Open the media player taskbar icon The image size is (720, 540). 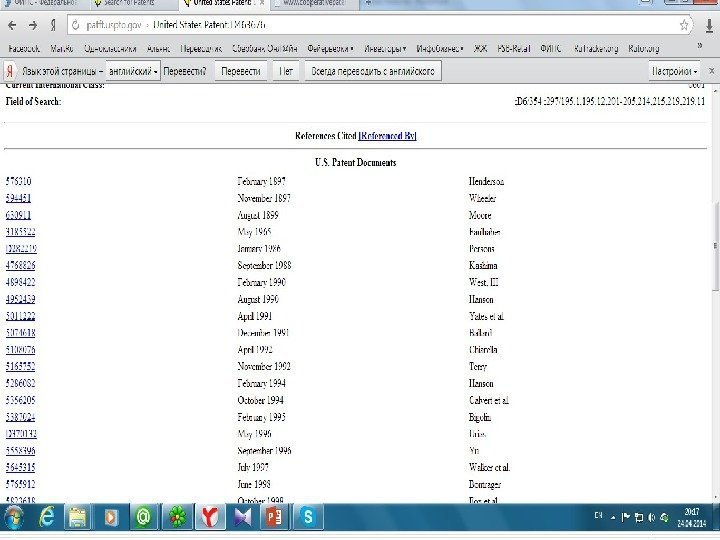(111, 517)
